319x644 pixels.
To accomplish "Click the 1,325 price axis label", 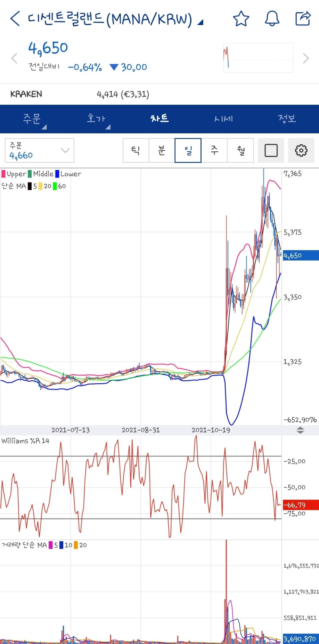I will point(293,362).
